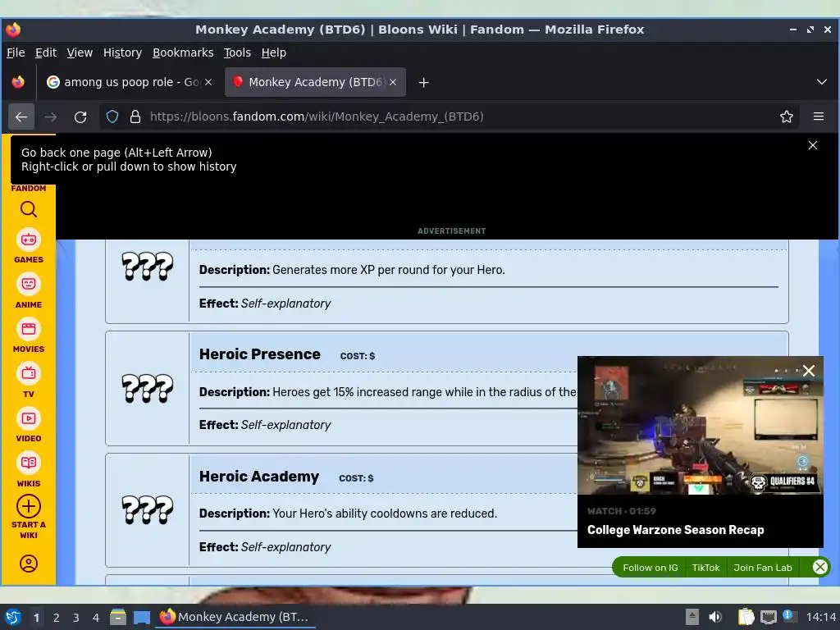Click 'Generates more XP per round' description text
840x630 pixels.
pyautogui.click(x=388, y=269)
